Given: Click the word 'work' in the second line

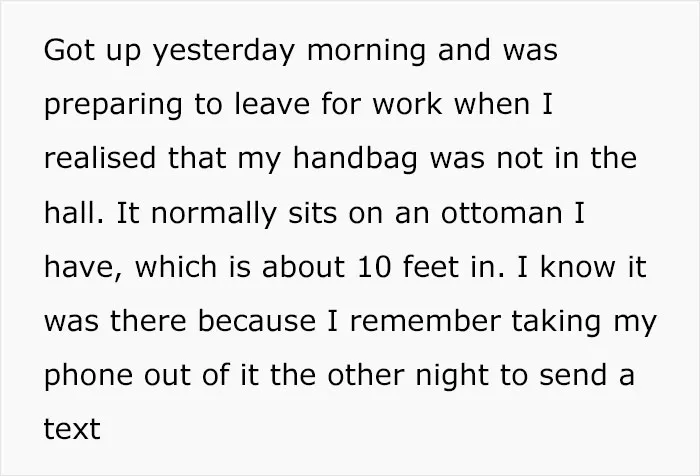Looking at the screenshot, I should (407, 104).
